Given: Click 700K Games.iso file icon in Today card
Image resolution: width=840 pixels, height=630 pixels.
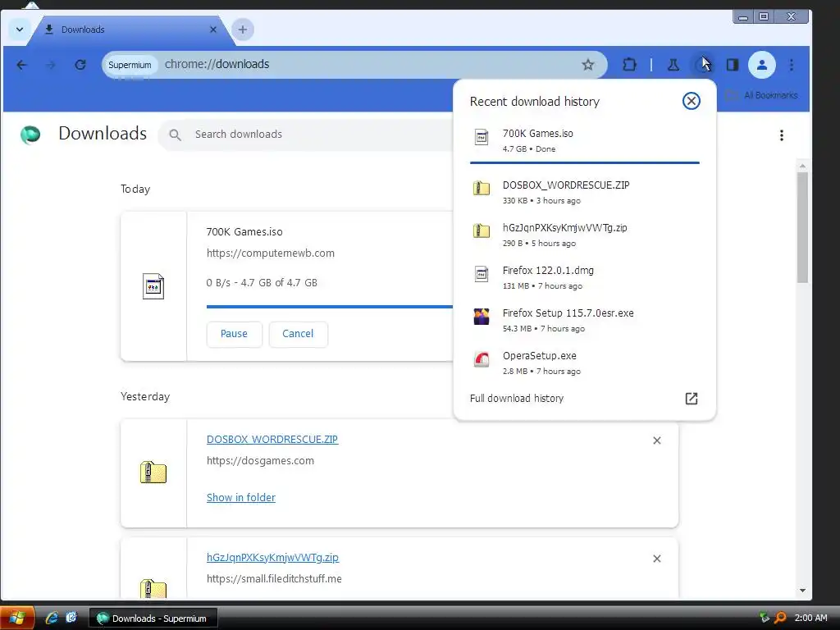Looking at the screenshot, I should (x=153, y=286).
